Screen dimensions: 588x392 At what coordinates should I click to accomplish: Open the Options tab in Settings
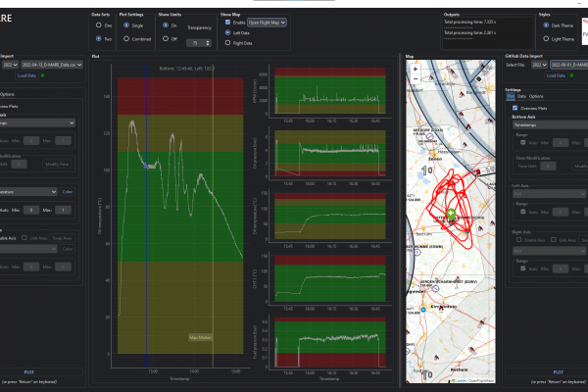point(535,96)
